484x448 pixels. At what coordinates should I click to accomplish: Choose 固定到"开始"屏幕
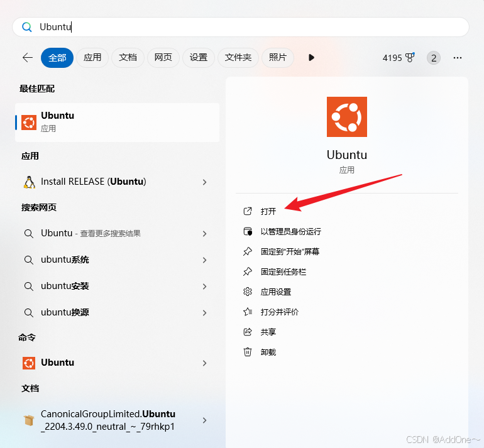290,252
